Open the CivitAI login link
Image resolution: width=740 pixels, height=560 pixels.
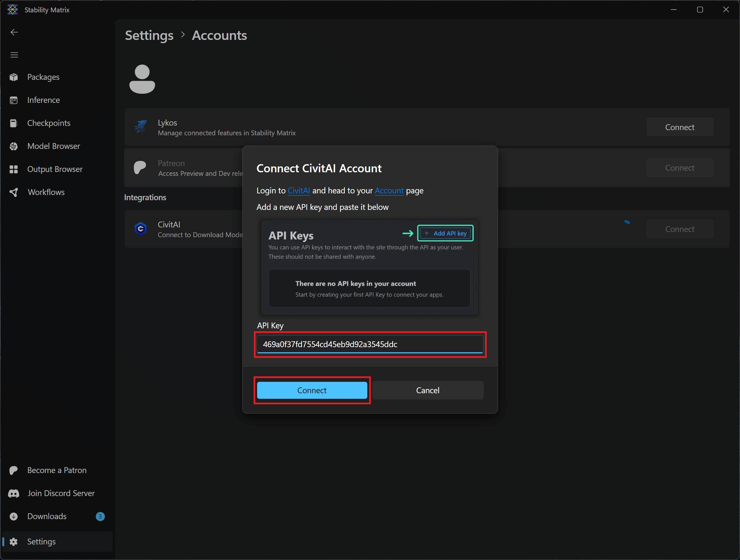point(298,190)
